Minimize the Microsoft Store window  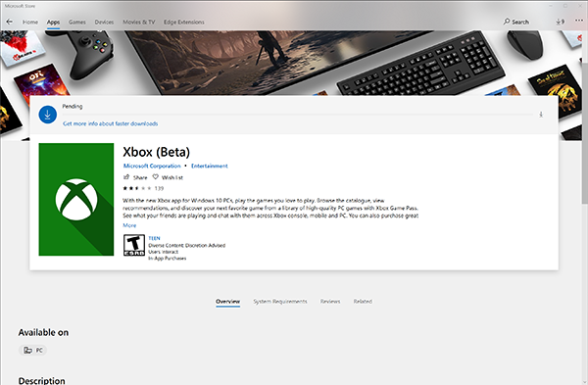point(551,6)
